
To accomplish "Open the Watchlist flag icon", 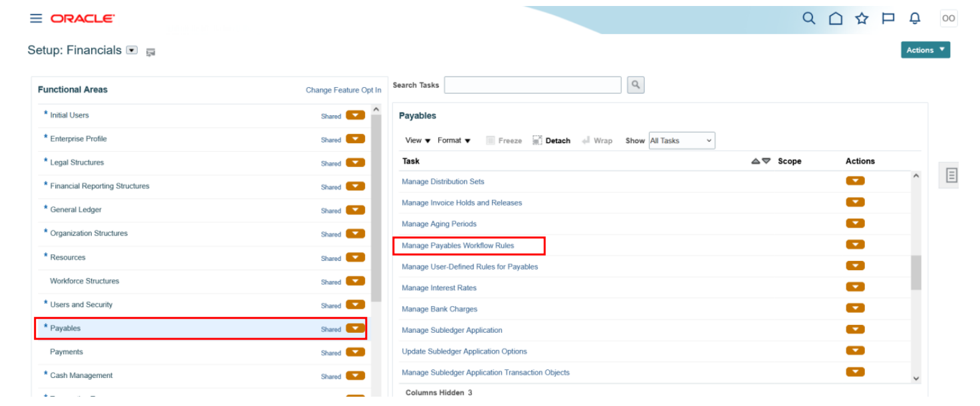I will click(x=888, y=18).
